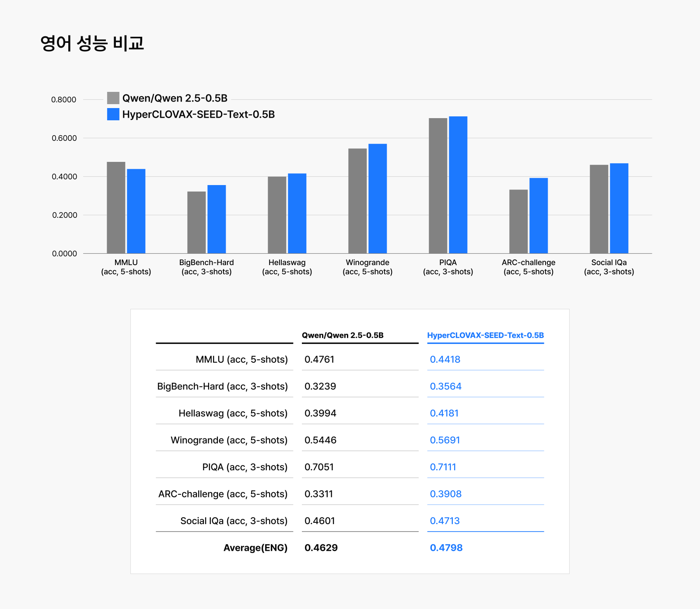This screenshot has height=609, width=700.
Task: Click the 'Average(ENG)' row label
Action: click(x=255, y=548)
